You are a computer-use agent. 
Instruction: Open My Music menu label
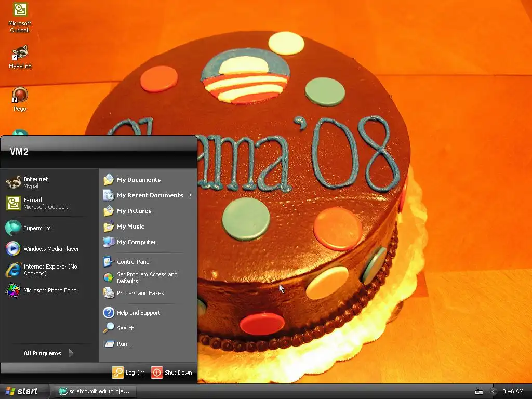point(130,227)
